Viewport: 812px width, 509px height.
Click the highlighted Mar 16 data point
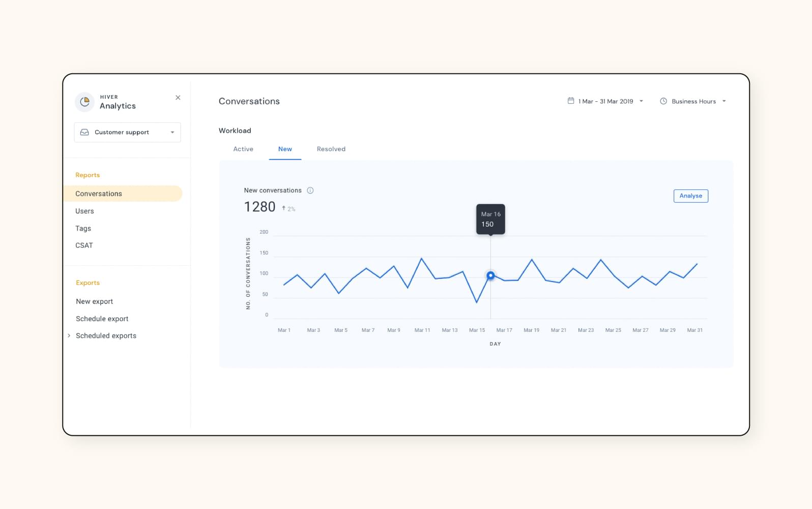click(490, 275)
